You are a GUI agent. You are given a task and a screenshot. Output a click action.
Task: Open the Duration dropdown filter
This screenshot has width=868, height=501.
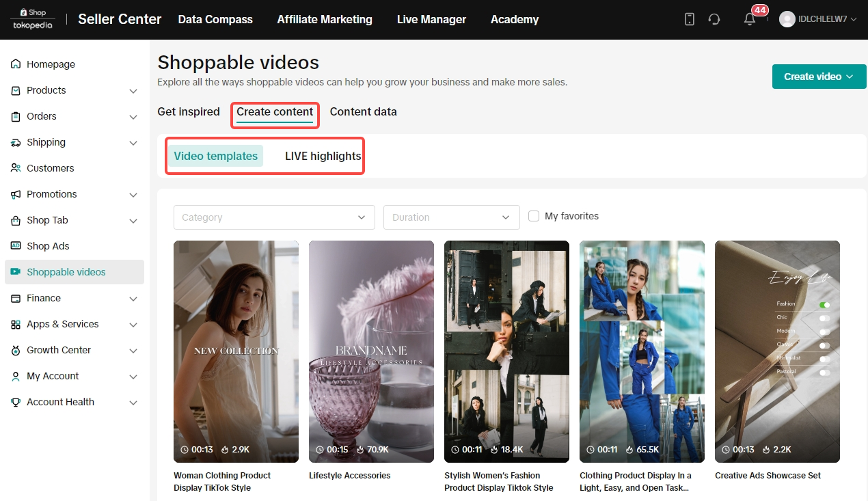pyautogui.click(x=451, y=217)
